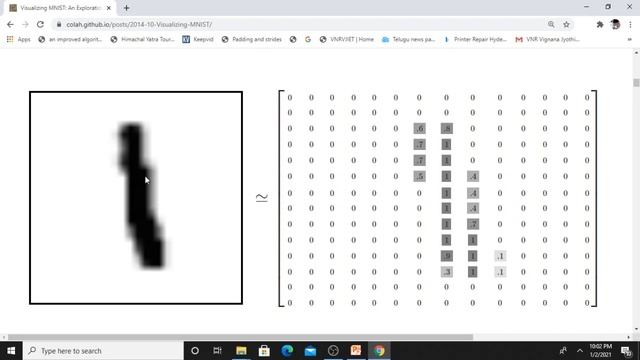This screenshot has height=360, width=640.
Task: Close the Visualizing MNIST tab
Action: pyautogui.click(x=109, y=8)
